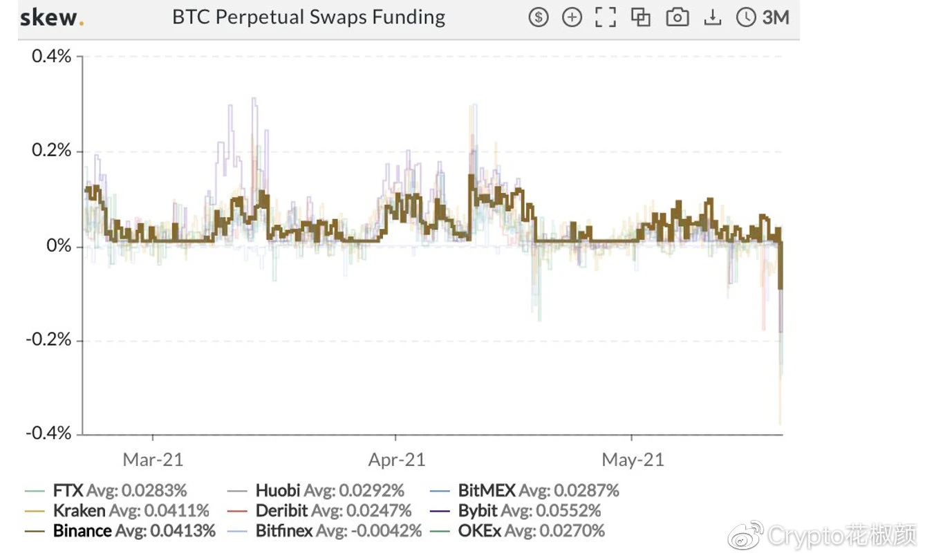925x560 pixels.
Task: Click the dollar currency icon
Action: click(539, 17)
